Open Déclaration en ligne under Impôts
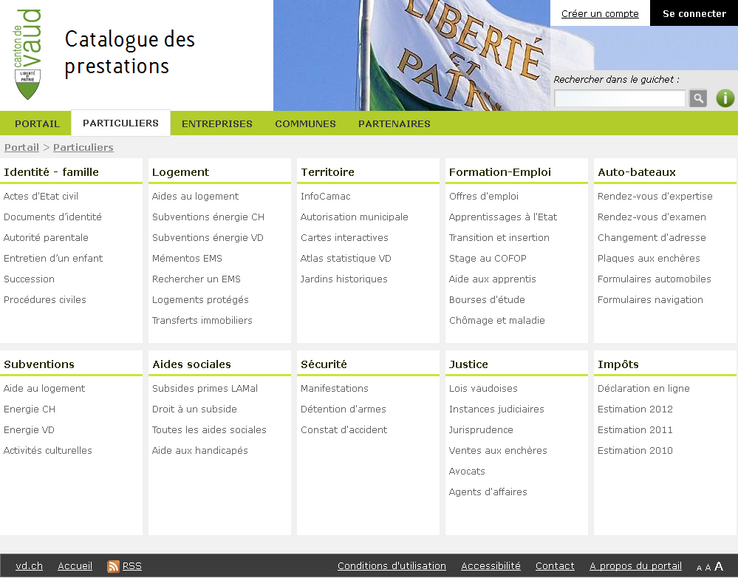Viewport: 738px width, 578px height. tap(643, 388)
